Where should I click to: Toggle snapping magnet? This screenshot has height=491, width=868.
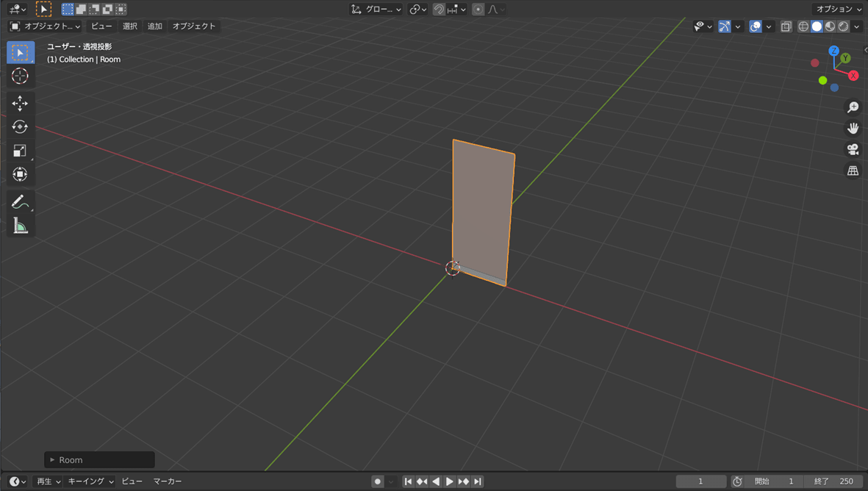(439, 10)
